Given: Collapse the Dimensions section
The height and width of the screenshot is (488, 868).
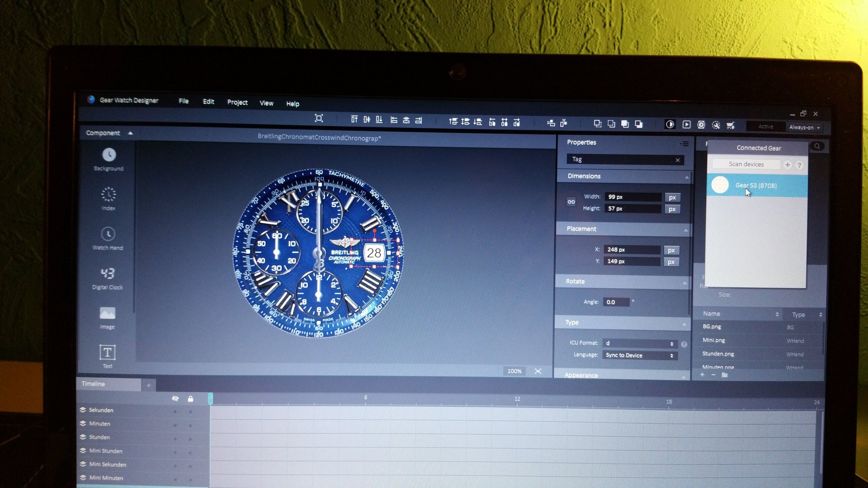Looking at the screenshot, I should pos(687,178).
